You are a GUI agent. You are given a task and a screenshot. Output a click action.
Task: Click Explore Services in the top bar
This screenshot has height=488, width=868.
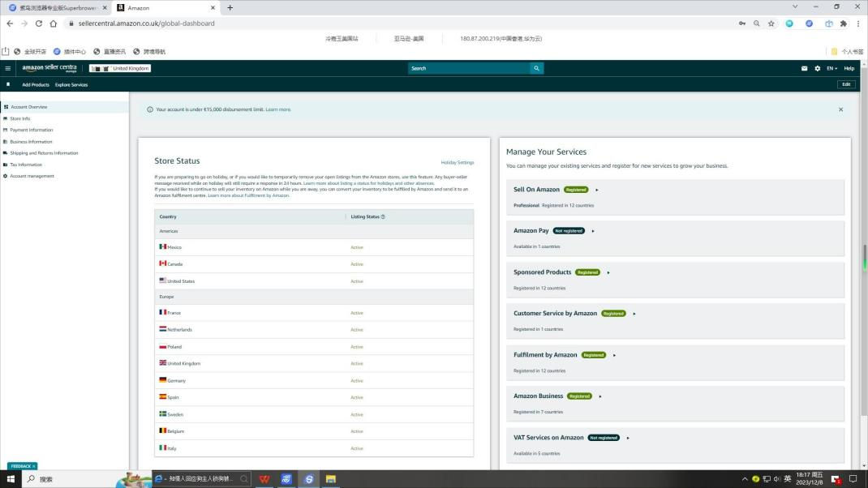pyautogui.click(x=71, y=84)
